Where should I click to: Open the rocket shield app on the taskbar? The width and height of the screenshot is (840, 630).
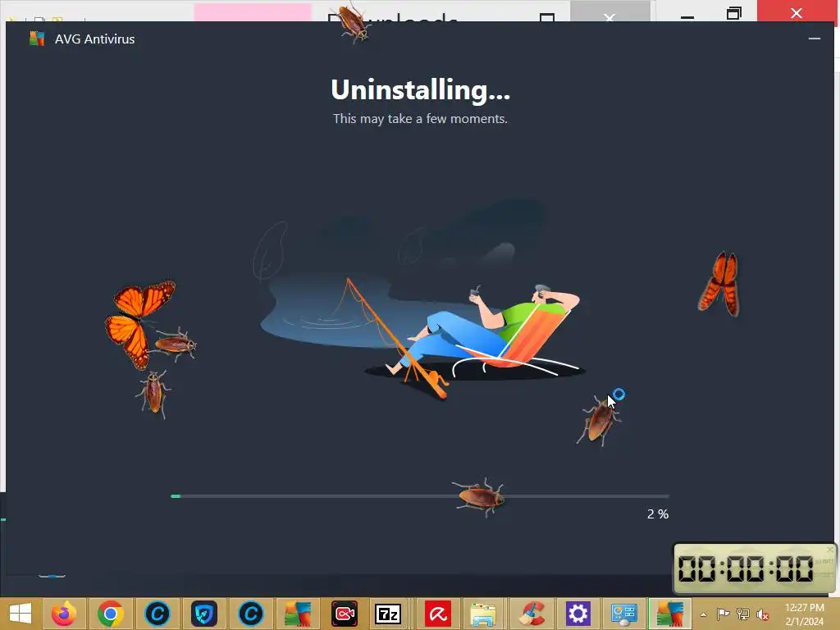[204, 614]
